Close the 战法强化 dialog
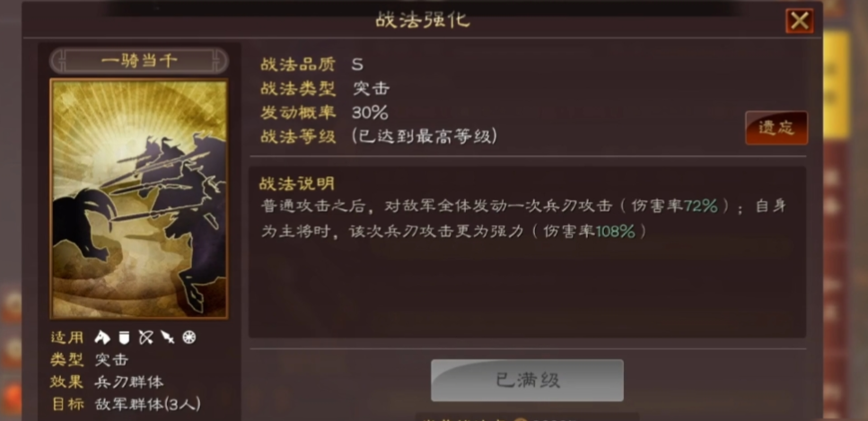 (x=800, y=21)
